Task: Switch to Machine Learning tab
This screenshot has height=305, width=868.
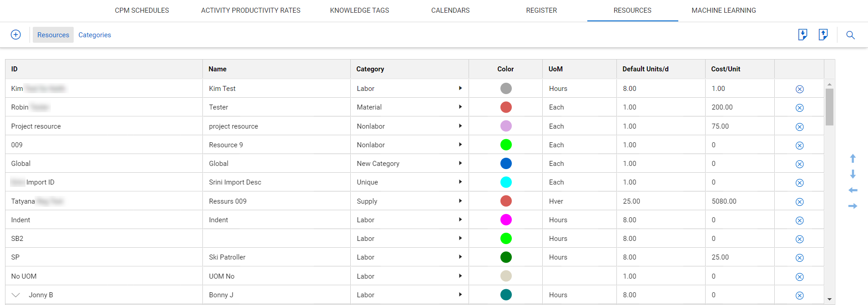Action: [x=723, y=10]
